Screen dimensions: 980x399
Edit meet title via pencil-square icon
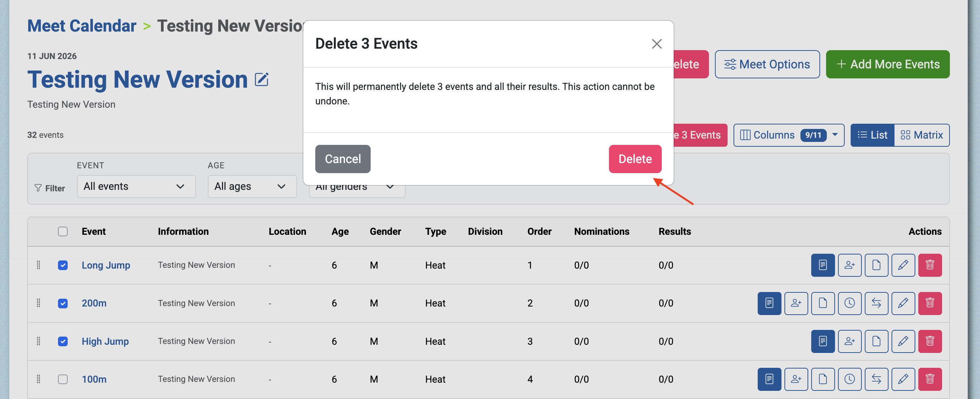pyautogui.click(x=261, y=80)
